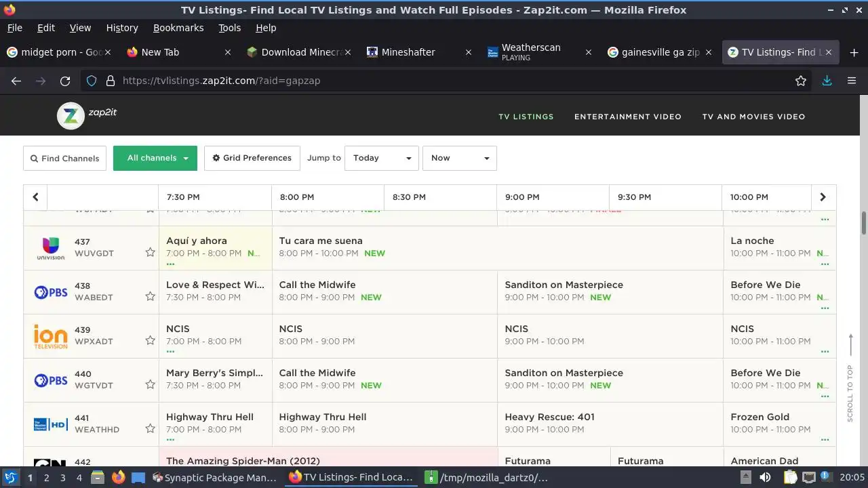The height and width of the screenshot is (488, 868).
Task: Reload the page
Action: [65, 81]
